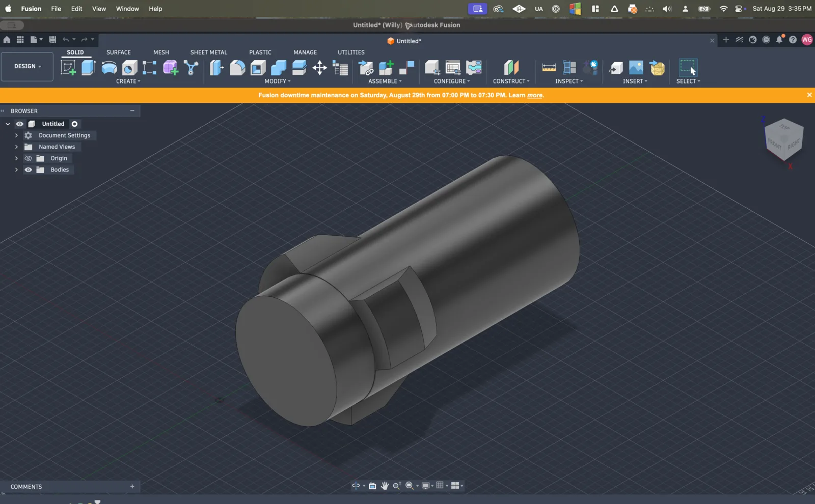Image resolution: width=815 pixels, height=504 pixels.
Task: Select the Offset Plane construct tool
Action: coord(511,68)
